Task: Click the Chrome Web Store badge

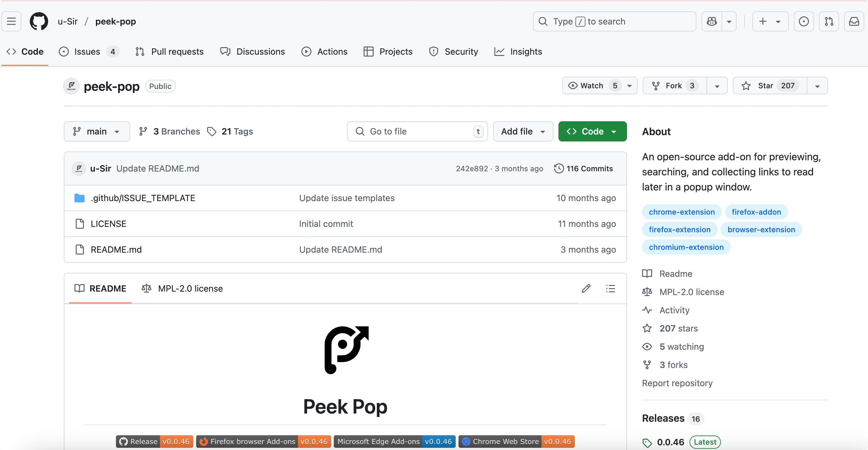Action: pos(516,441)
